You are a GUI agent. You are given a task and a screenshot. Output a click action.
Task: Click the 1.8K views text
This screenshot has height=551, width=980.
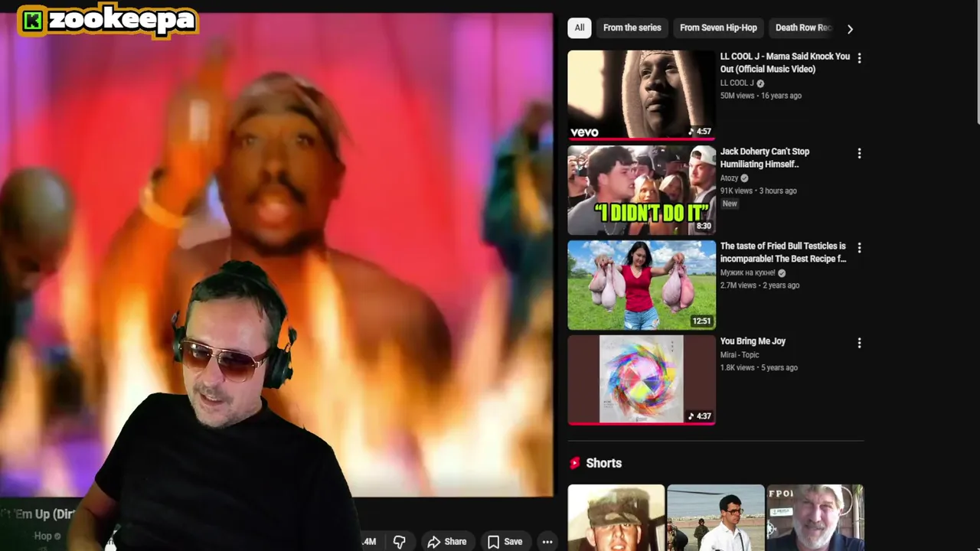[x=737, y=367]
